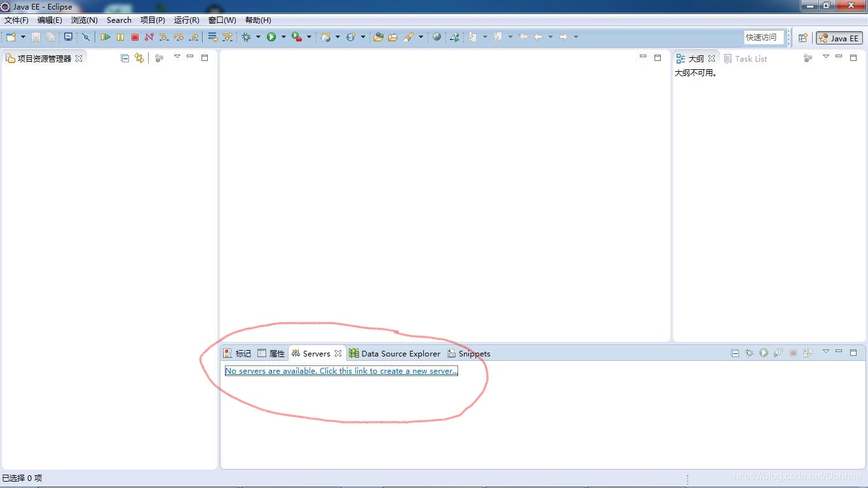Open outline panel View Menu triangle
Screen dimensions: 868x488
(826, 57)
